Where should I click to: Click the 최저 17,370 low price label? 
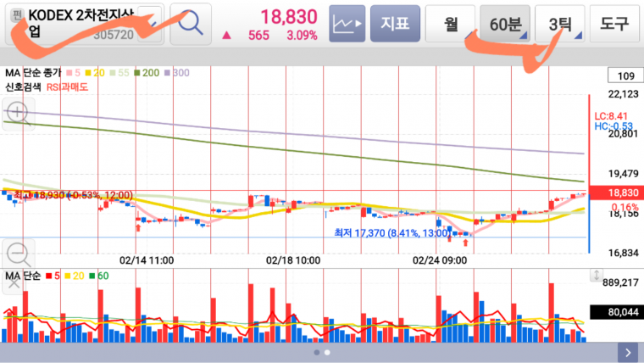tap(392, 233)
